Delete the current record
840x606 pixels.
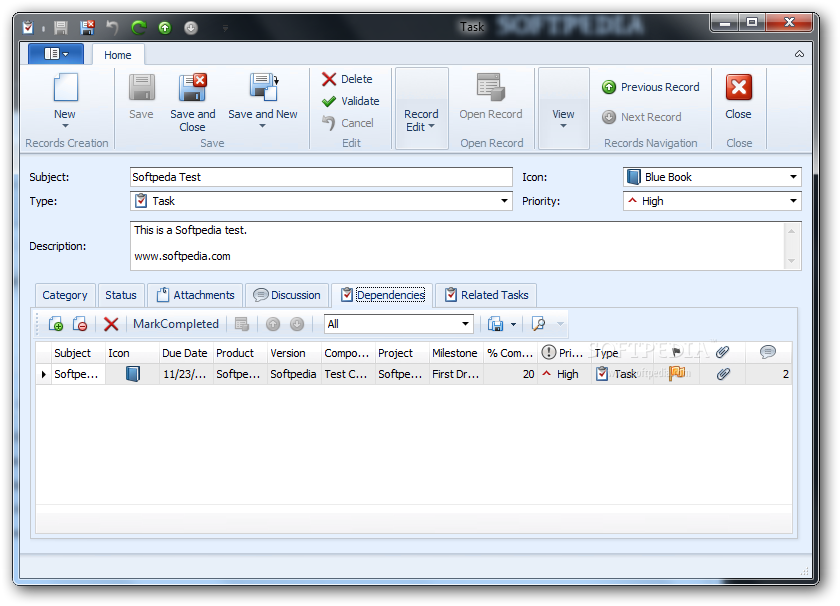tap(347, 79)
